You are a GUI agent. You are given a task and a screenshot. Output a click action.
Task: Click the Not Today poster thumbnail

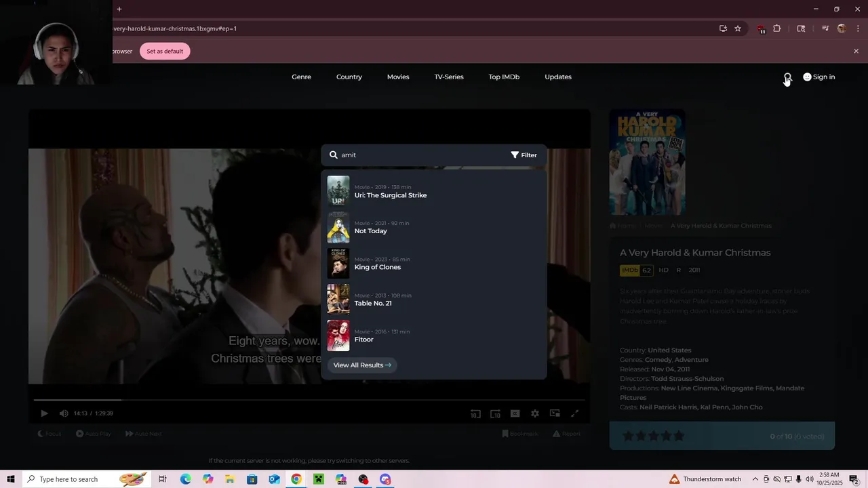point(338,227)
